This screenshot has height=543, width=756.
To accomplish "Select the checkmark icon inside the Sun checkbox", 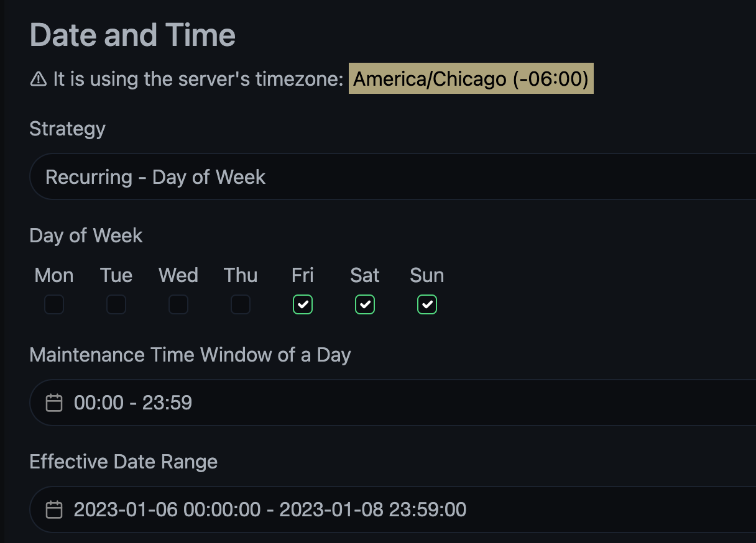I will 427,304.
